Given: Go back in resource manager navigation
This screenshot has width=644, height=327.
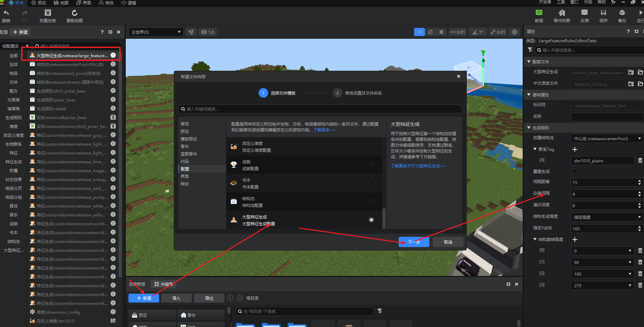Looking at the screenshot, I should point(230,298).
